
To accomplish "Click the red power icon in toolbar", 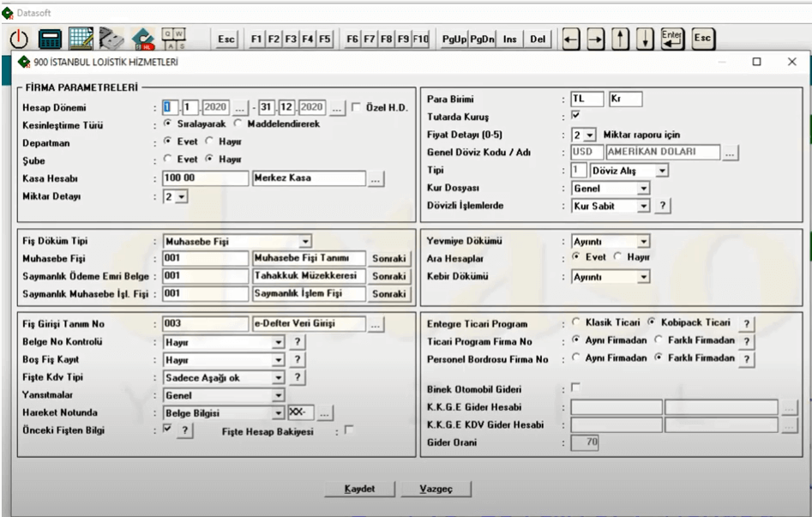I will [x=20, y=39].
